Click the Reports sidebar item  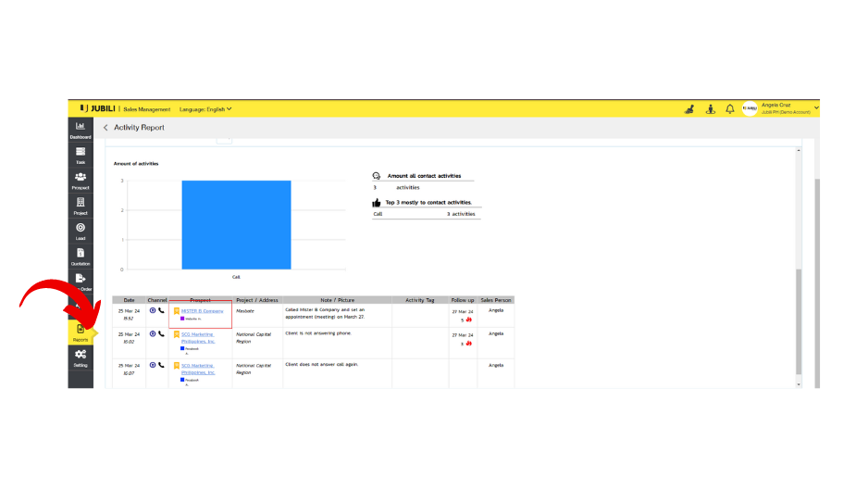pos(81,332)
